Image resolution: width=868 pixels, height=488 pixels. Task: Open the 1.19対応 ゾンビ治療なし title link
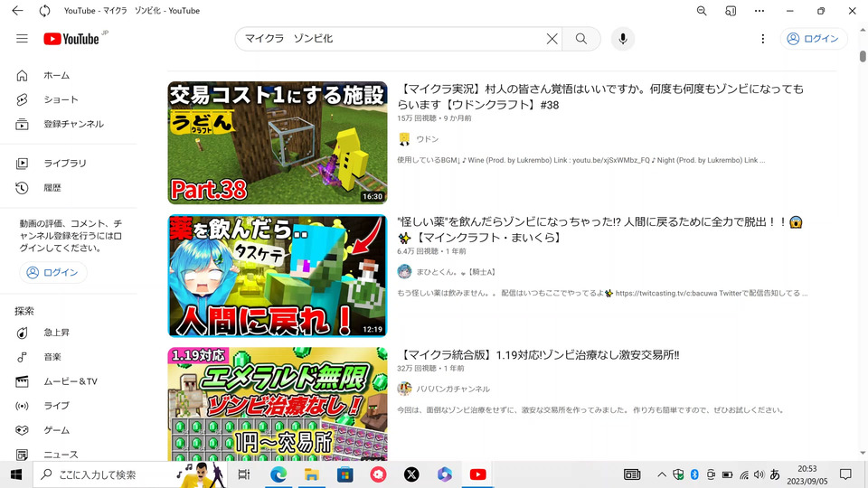pyautogui.click(x=538, y=354)
